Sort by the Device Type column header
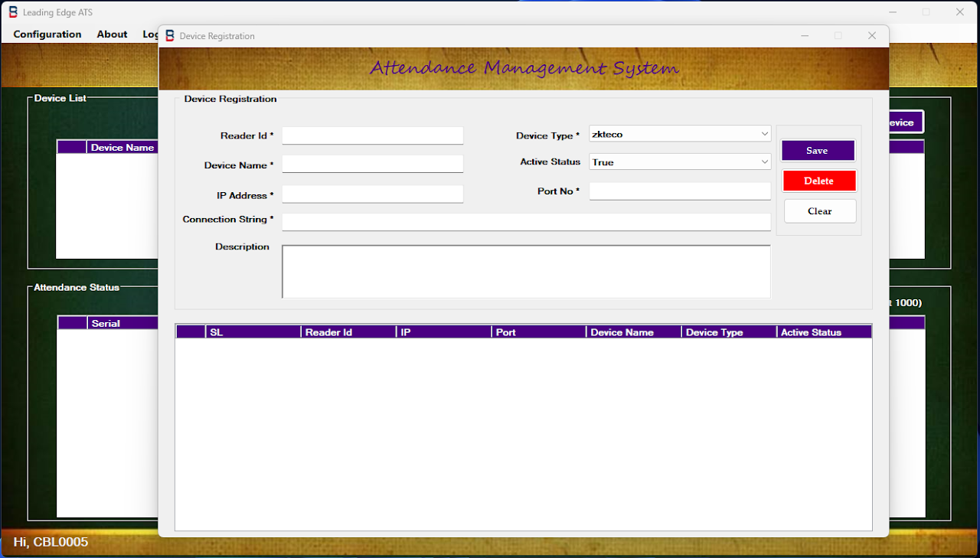Viewport: 980px width, 558px height. pyautogui.click(x=728, y=332)
